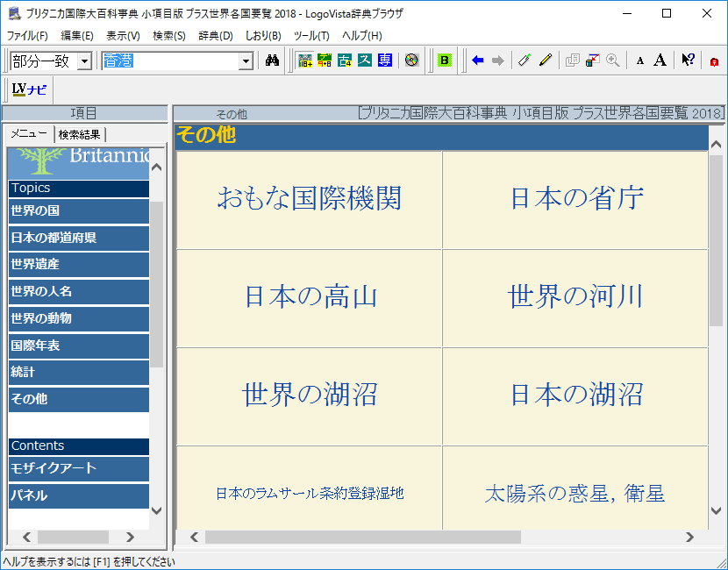The height and width of the screenshot is (570, 728).
Task: Click the grayed-out copy pages icon
Action: (x=573, y=61)
